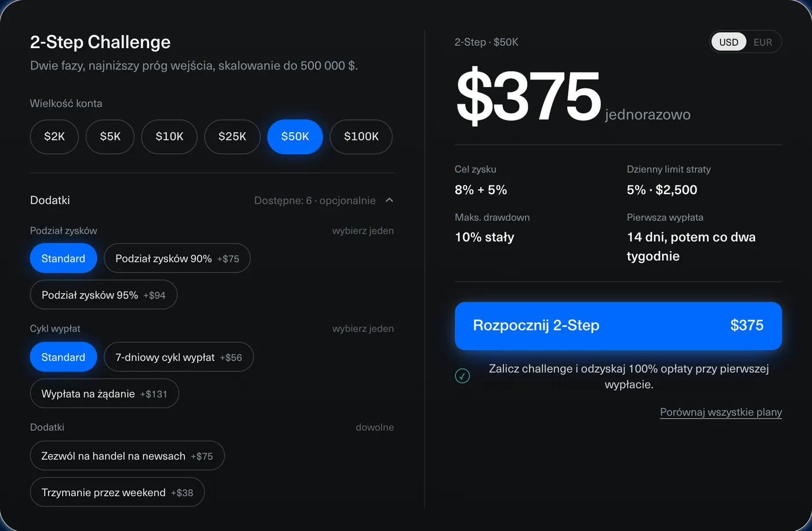Choose Podział zysków 95% add-on

pyautogui.click(x=104, y=295)
